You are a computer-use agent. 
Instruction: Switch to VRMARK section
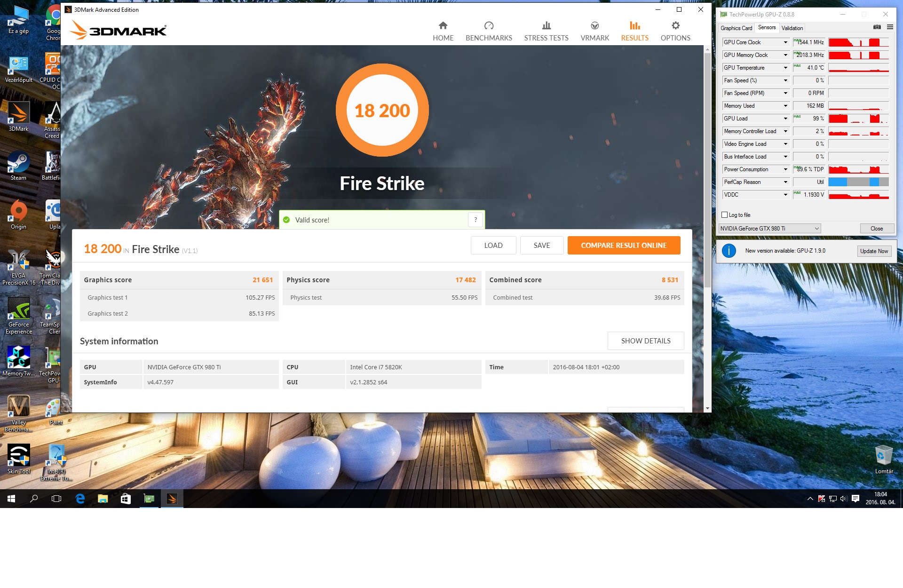[594, 31]
